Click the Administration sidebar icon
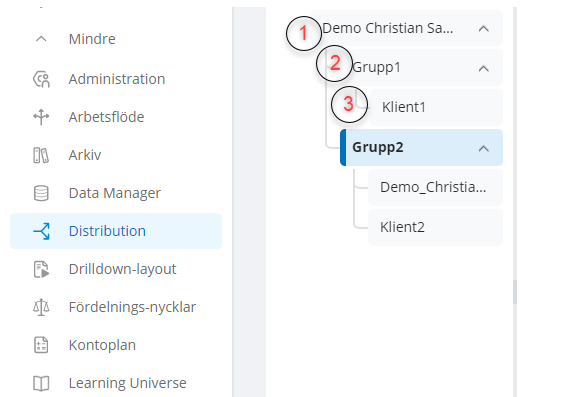 pos(41,79)
